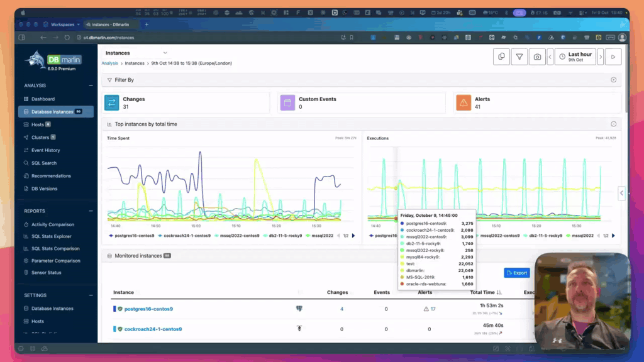Toggle mssql2022 in Time Spent legend
Screen dimensions: 644x362
[319, 236]
